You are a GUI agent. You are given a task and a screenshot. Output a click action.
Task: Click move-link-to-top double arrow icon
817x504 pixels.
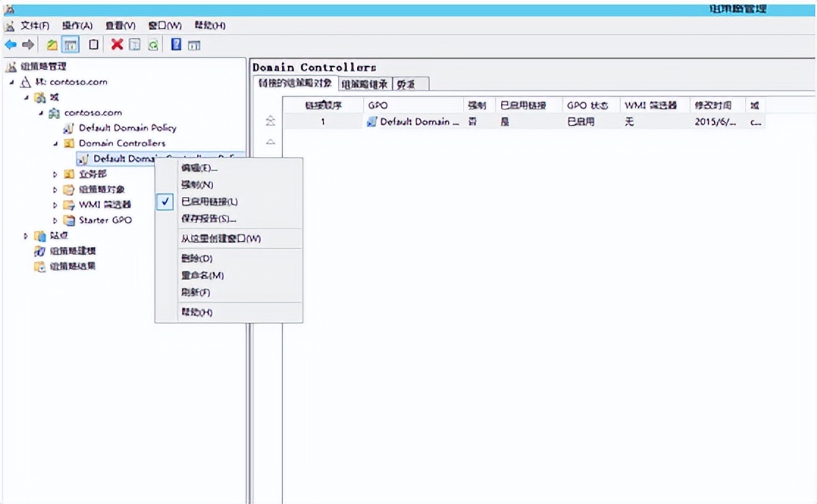point(270,121)
